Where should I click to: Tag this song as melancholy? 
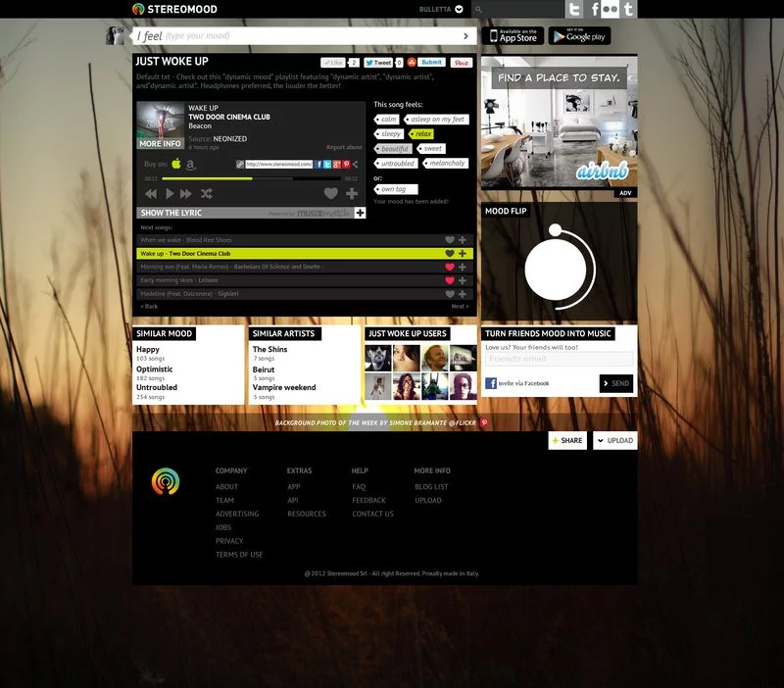coord(445,163)
